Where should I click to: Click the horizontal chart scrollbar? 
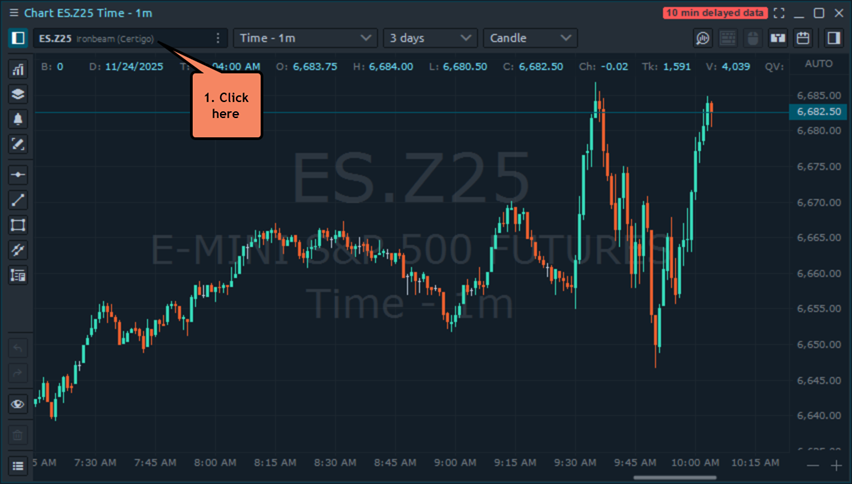pos(675,477)
